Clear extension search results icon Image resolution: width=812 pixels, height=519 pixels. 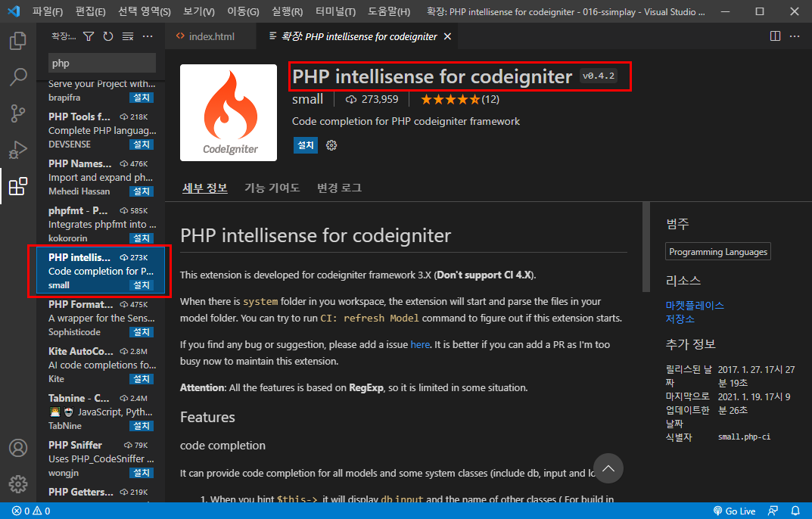coord(127,36)
